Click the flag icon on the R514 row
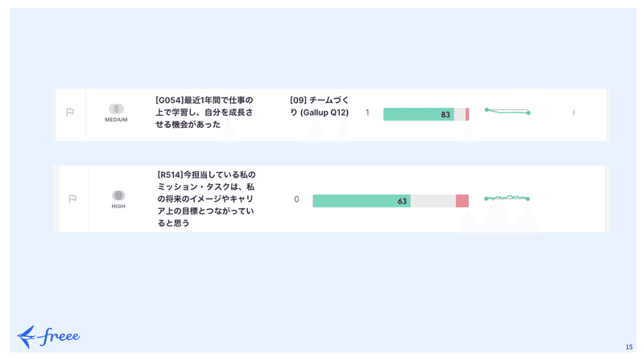 pos(72,199)
